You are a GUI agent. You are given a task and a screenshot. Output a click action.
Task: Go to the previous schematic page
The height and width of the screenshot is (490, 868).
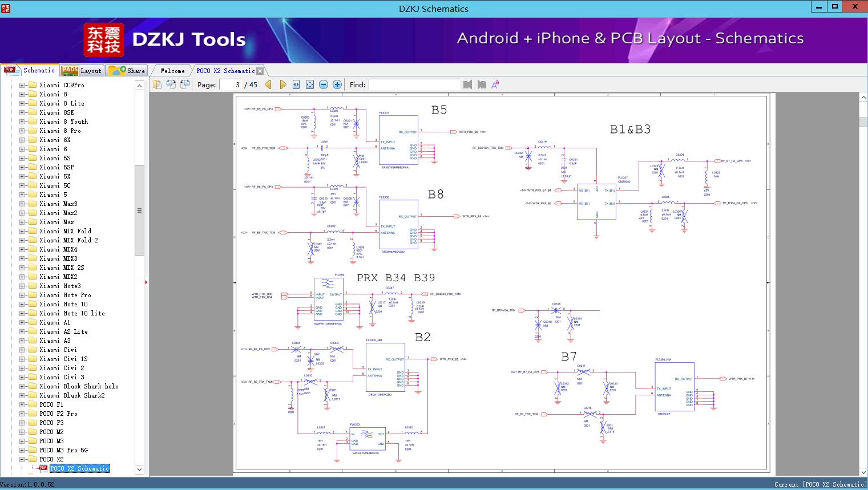pos(268,84)
